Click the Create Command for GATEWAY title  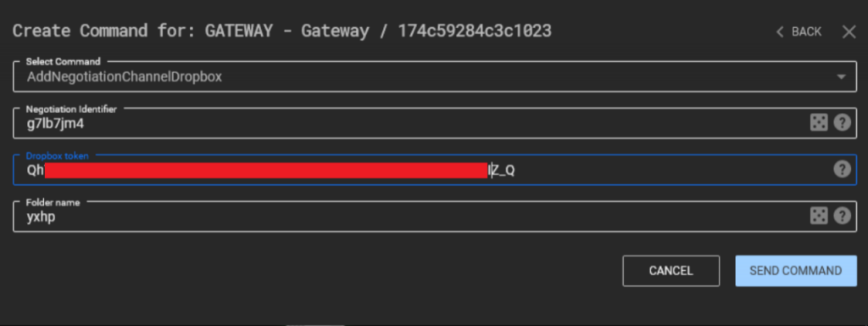click(281, 31)
